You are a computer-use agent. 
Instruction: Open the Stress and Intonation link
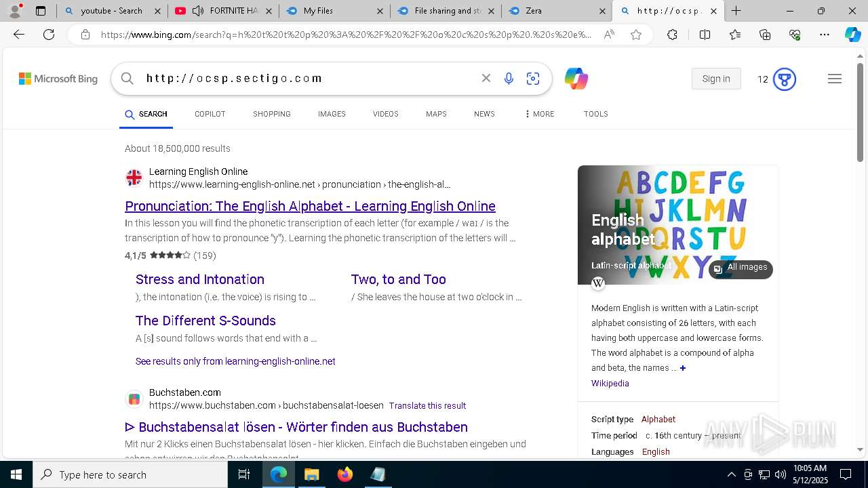click(x=200, y=279)
